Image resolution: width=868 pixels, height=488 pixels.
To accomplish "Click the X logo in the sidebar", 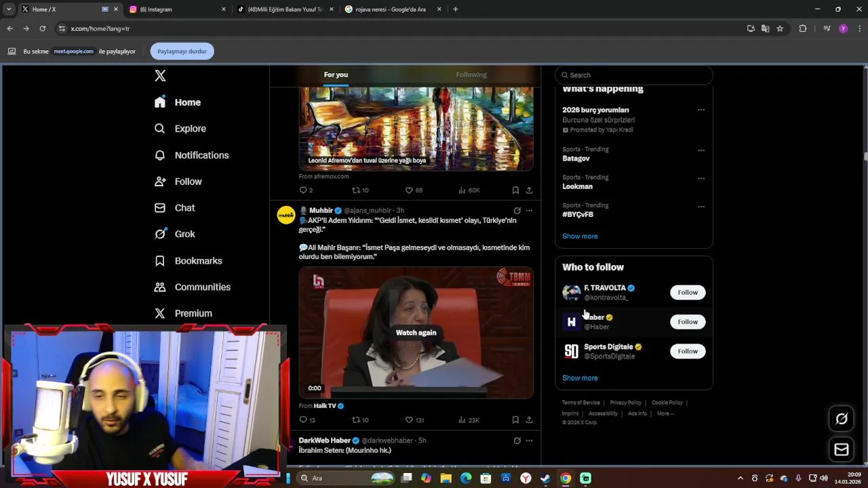I will point(160,76).
